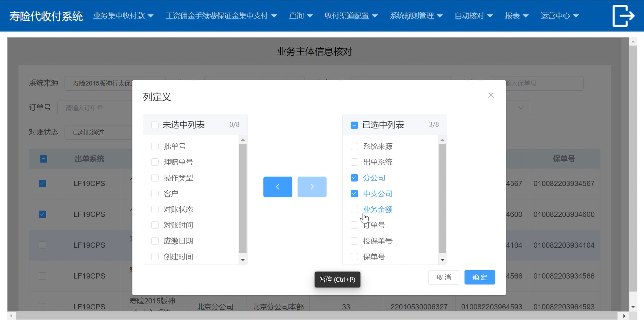Check the 业务金额 checkbox
The image size is (644, 322).
point(354,210)
